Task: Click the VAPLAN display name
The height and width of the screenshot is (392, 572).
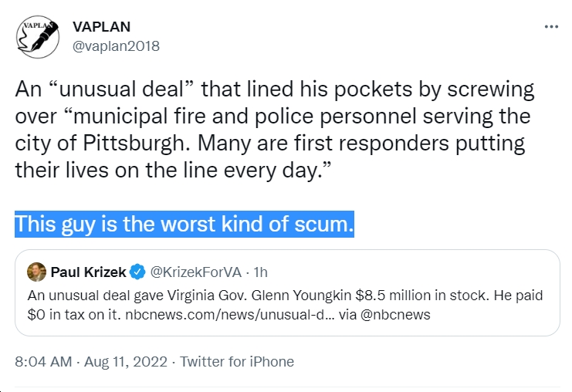Action: 101,26
